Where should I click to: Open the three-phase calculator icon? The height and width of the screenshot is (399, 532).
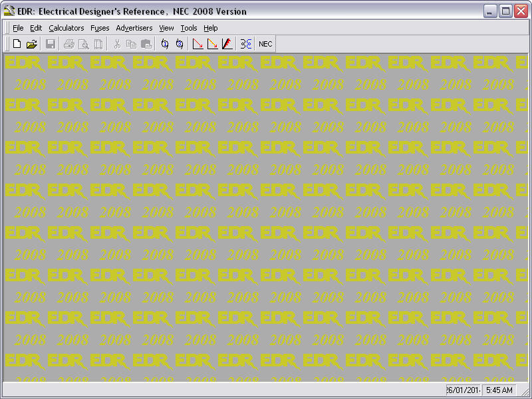coord(179,44)
